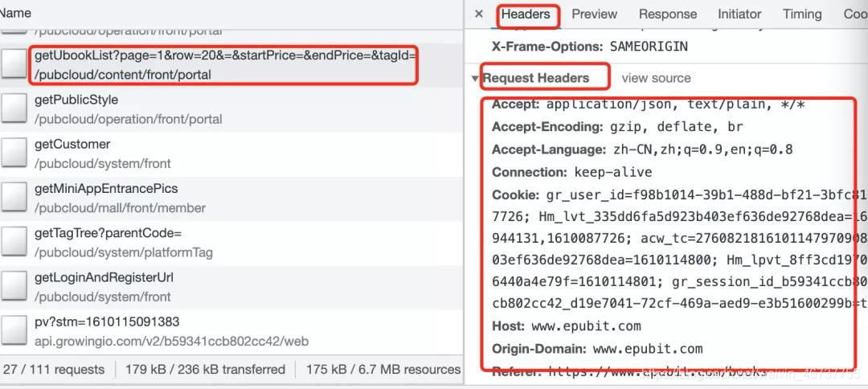Click the X-Frame-Options header line
Viewport: 868px width, 389px height.
click(590, 47)
